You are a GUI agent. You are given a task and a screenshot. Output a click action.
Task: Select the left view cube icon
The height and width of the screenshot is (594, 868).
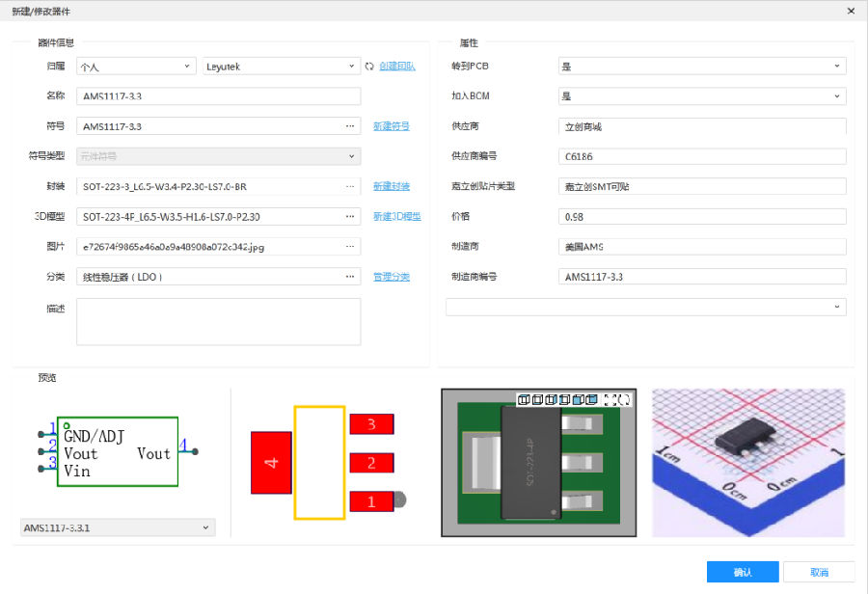click(564, 399)
